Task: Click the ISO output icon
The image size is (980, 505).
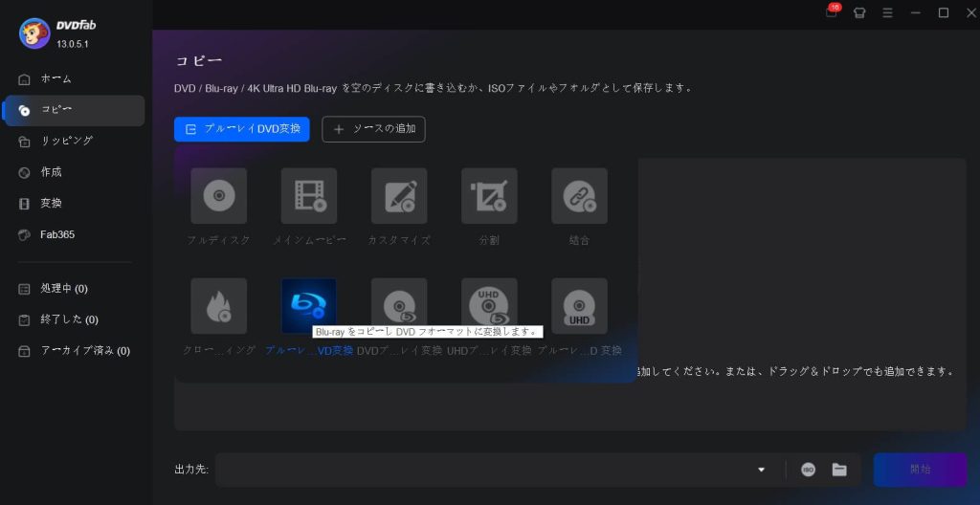Action: click(x=808, y=470)
